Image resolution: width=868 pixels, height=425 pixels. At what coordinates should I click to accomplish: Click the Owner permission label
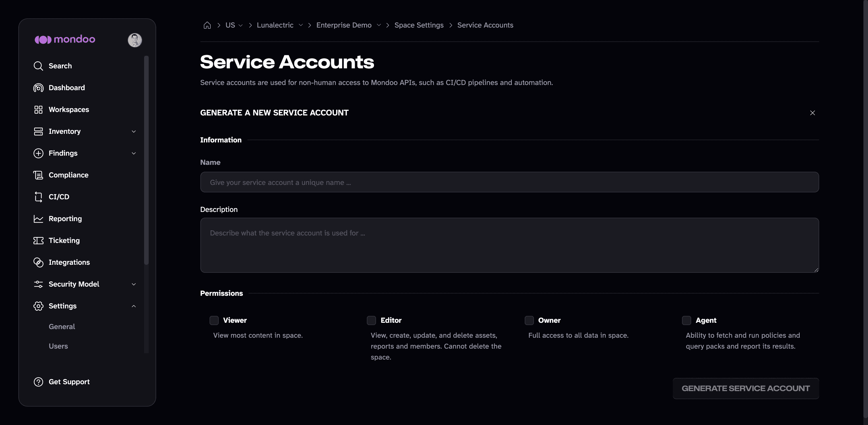[549, 320]
